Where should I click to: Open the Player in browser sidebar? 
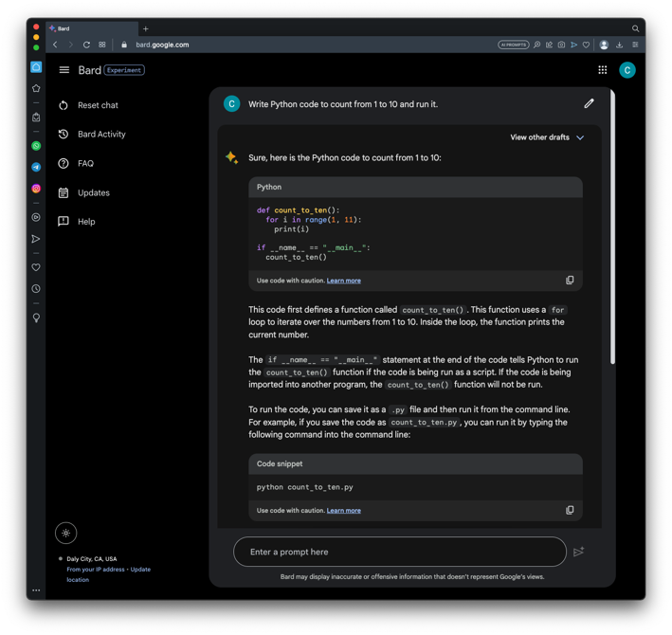(x=36, y=217)
